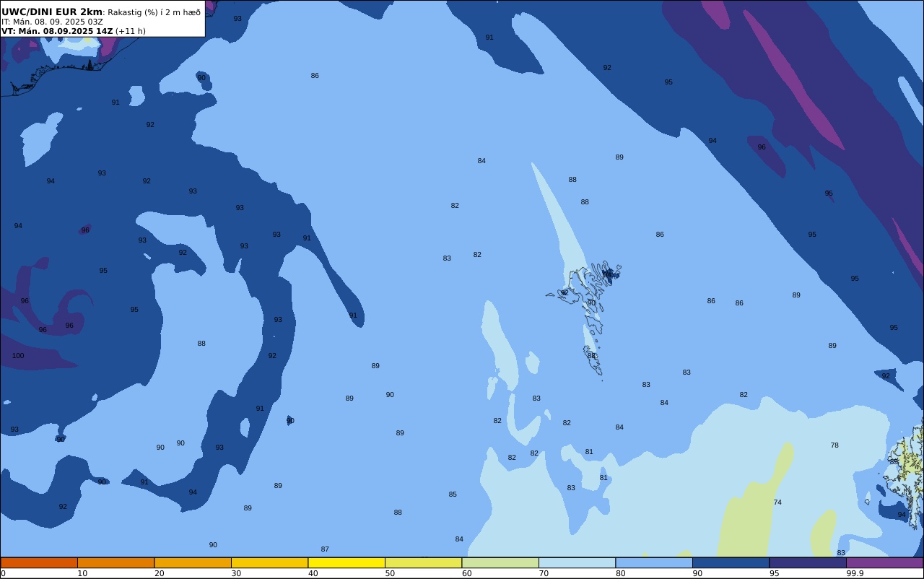Click the '100' humidity value on the map

click(x=18, y=356)
